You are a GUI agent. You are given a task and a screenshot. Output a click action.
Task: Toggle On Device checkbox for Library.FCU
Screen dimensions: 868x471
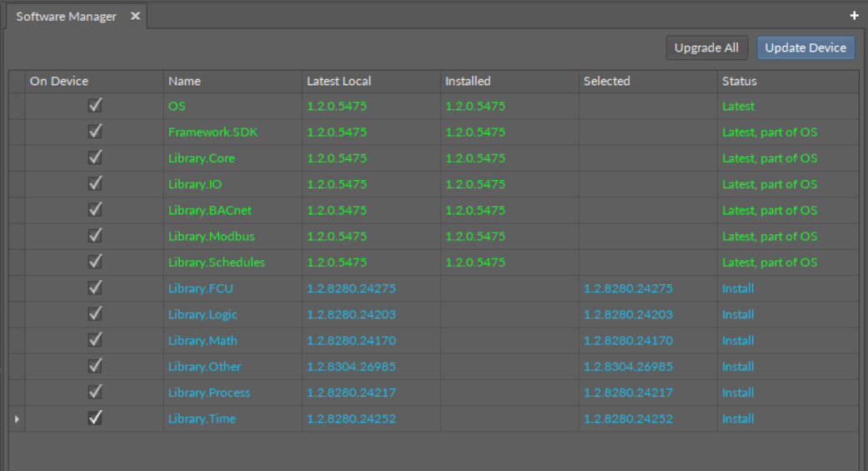point(95,288)
